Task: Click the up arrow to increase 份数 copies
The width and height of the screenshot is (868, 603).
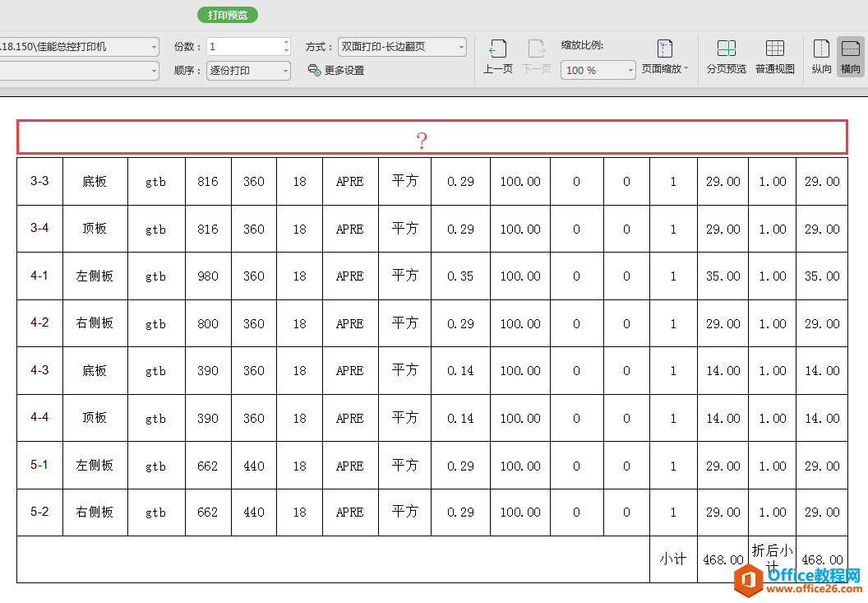Action: click(286, 43)
